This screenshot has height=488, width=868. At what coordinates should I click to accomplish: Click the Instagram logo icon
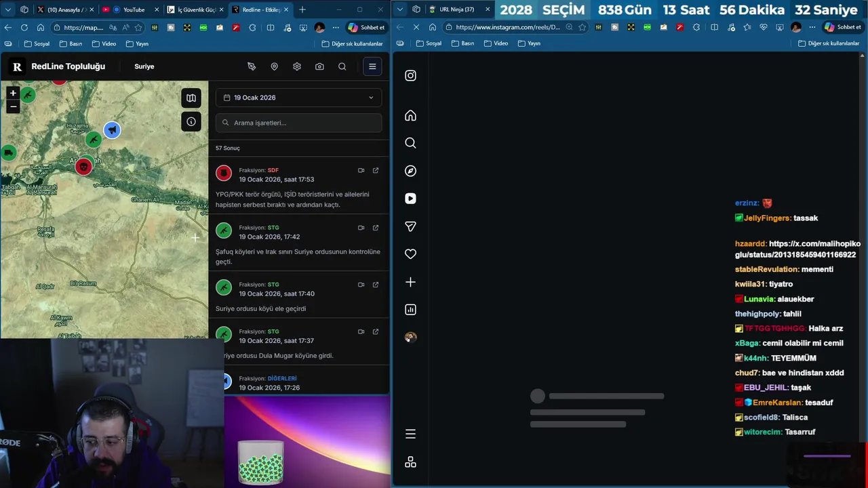(x=410, y=75)
